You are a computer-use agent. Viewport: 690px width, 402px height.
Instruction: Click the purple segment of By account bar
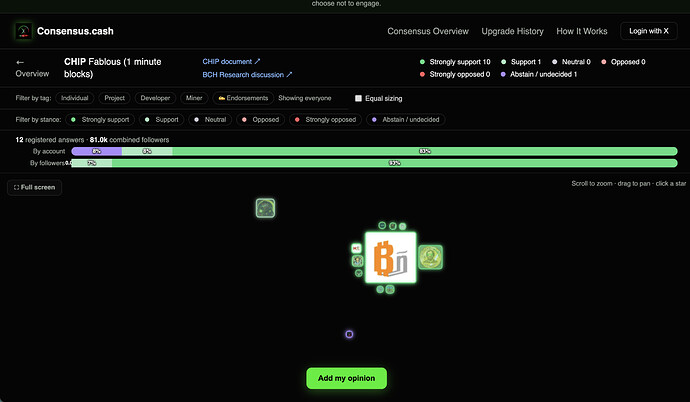click(x=97, y=151)
